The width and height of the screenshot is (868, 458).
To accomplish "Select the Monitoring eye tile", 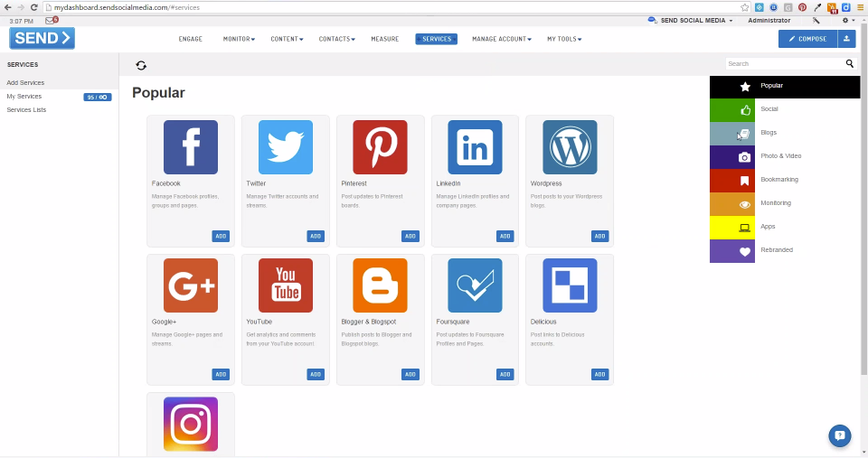I will point(732,204).
